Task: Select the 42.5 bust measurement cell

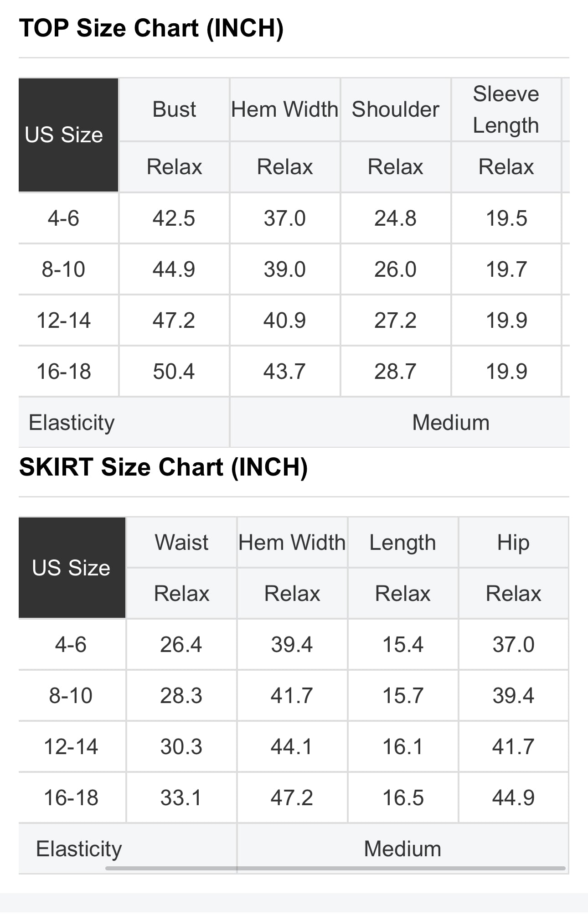Action: pos(174,218)
